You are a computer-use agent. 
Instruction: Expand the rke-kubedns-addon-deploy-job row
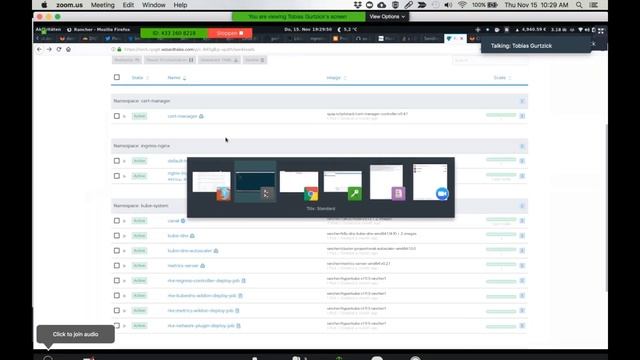pyautogui.click(x=124, y=296)
